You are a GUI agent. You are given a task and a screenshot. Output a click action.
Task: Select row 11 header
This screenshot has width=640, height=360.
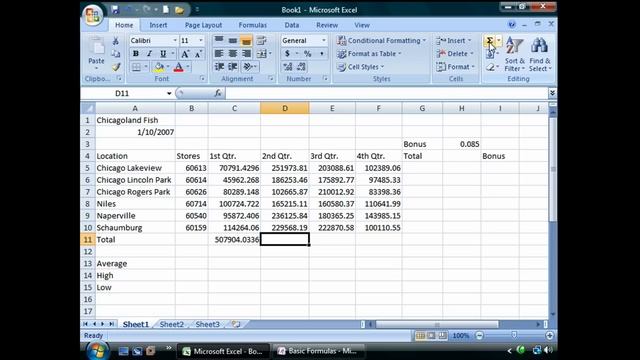pos(87,239)
